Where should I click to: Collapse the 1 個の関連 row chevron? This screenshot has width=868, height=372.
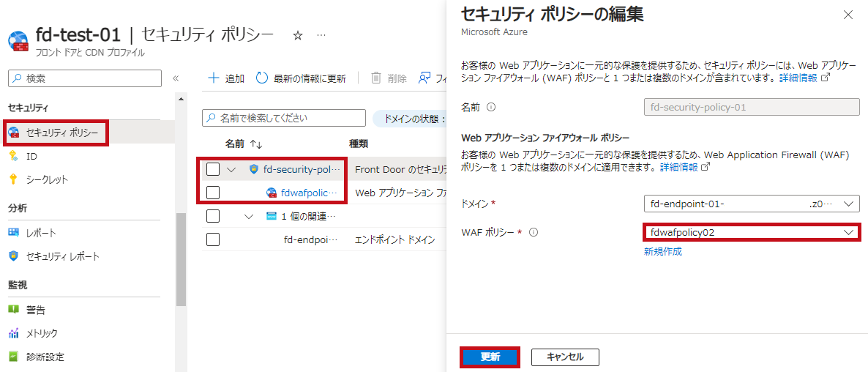coord(249,216)
